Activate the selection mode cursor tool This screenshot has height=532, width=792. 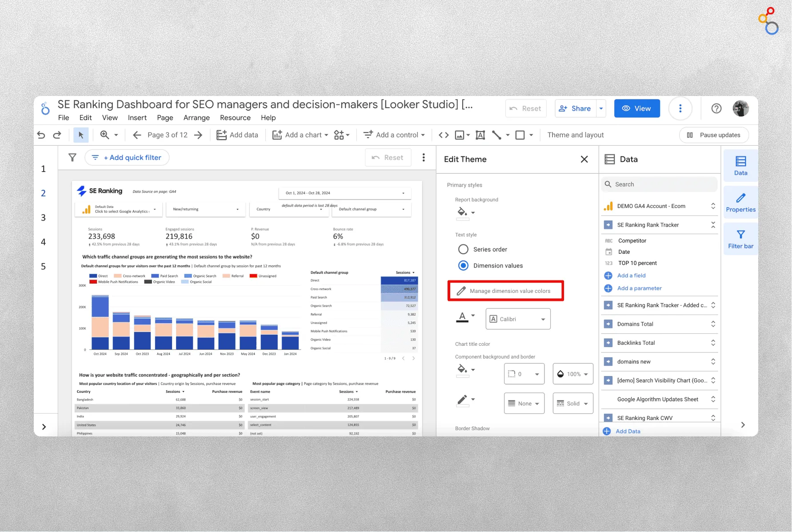[x=81, y=135]
